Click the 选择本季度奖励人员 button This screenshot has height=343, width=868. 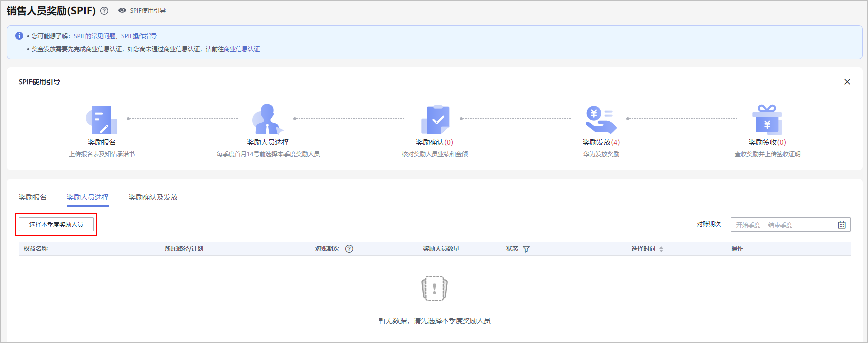tap(56, 224)
